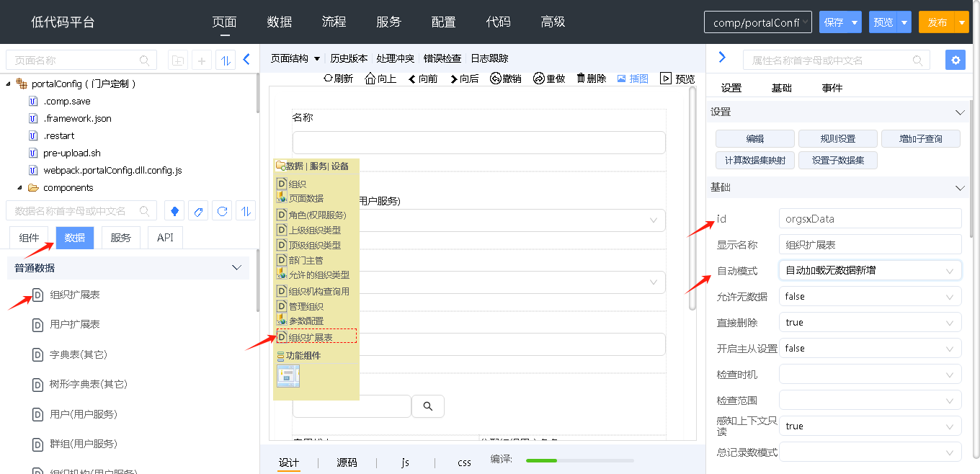This screenshot has height=474, width=980.
Task: Click the blue chevron atop the properties panel
Action: pos(722,57)
